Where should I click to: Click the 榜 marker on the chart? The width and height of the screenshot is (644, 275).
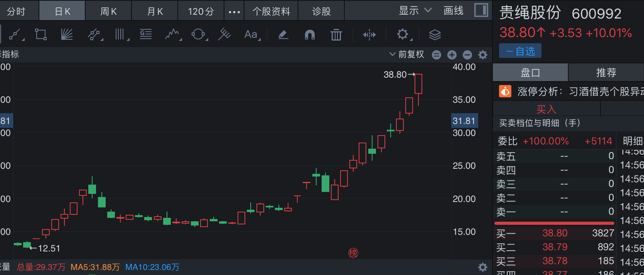[353, 253]
